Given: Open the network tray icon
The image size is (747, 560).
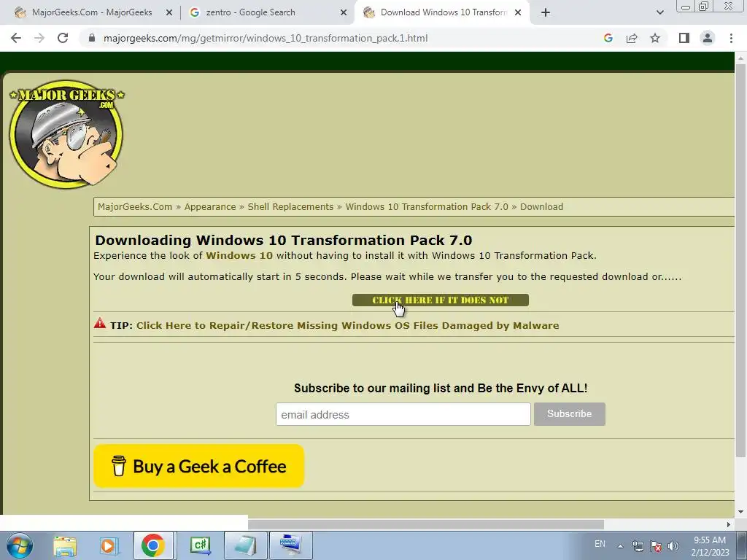Looking at the screenshot, I should pos(638,546).
